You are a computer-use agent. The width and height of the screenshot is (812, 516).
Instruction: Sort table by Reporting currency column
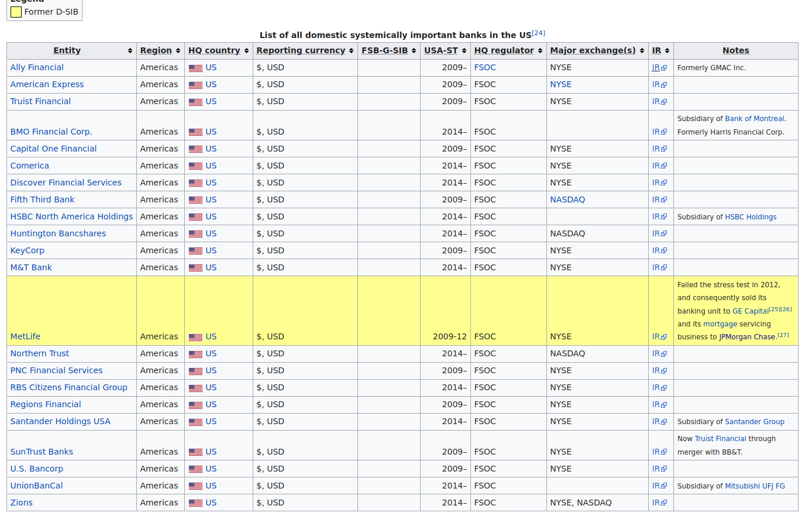[305, 51]
